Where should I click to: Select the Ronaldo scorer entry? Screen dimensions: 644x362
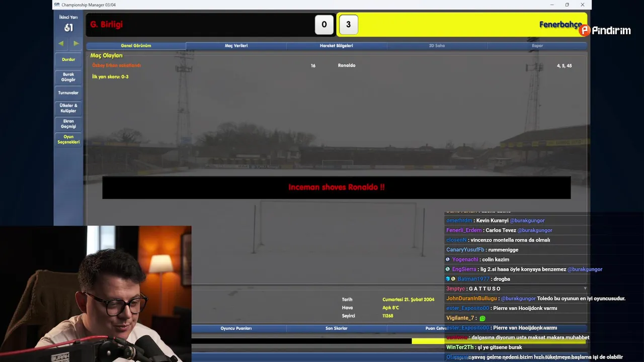(347, 65)
